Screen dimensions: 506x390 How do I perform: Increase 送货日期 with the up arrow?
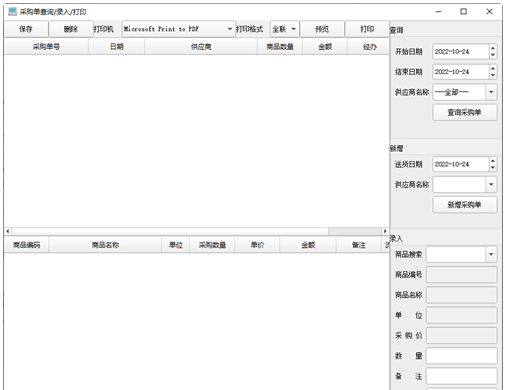point(493,161)
